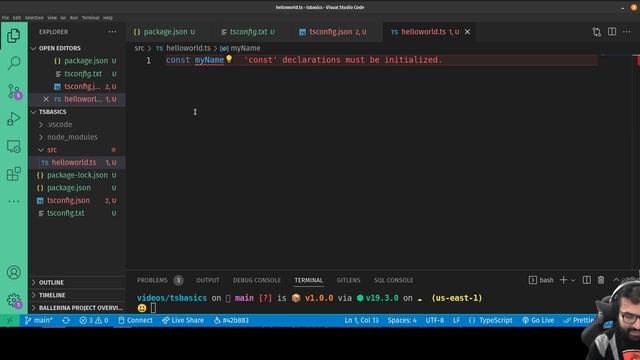Expand the .vscode folder

[77, 124]
